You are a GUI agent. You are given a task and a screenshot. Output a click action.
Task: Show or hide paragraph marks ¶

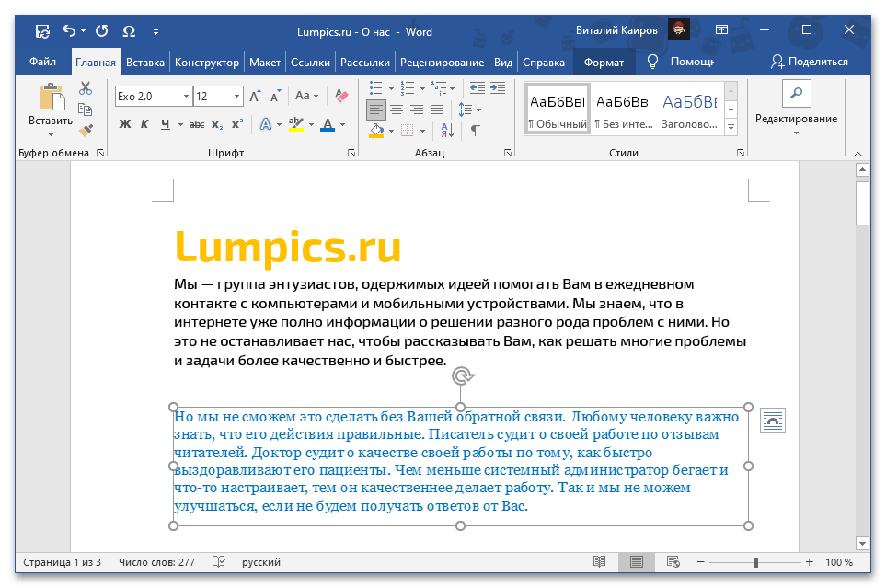tap(476, 132)
